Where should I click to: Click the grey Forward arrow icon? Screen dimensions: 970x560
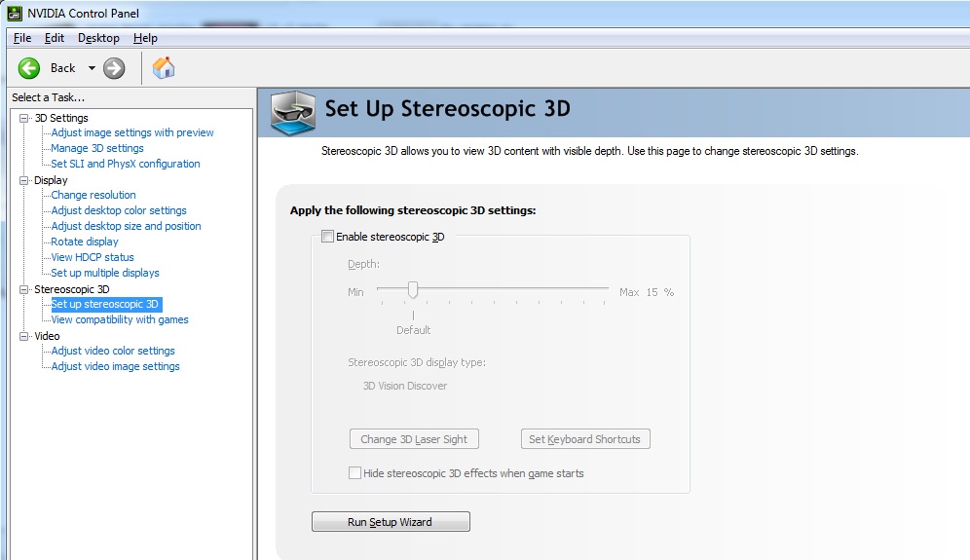pyautogui.click(x=114, y=68)
